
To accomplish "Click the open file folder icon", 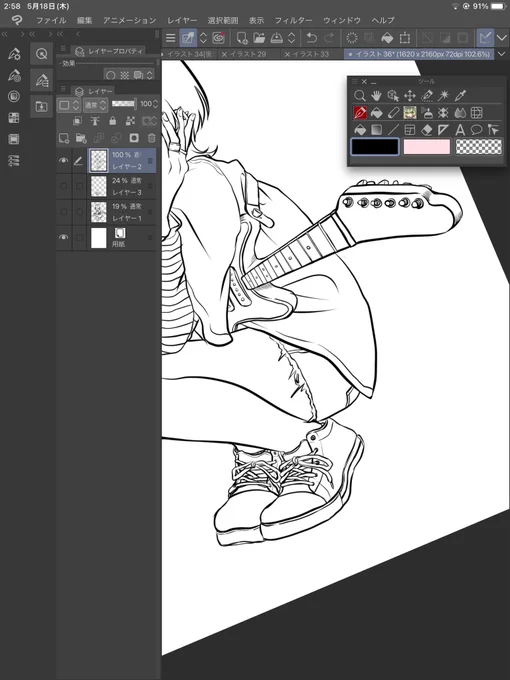I will (x=259, y=38).
